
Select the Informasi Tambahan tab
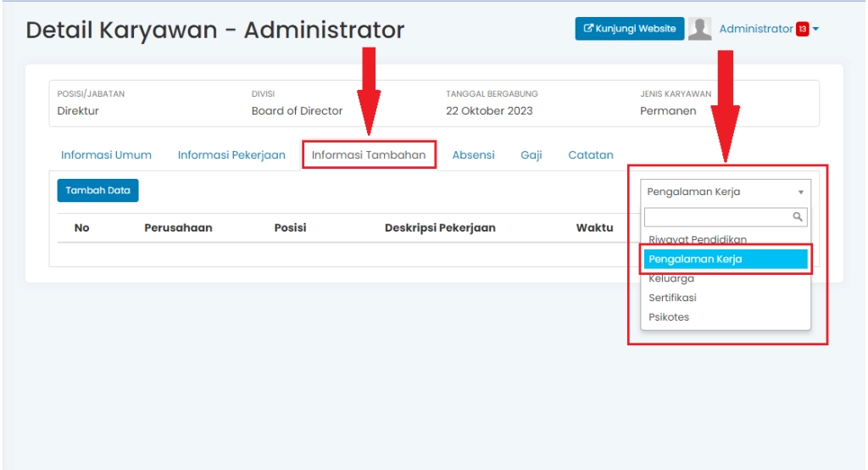click(369, 155)
